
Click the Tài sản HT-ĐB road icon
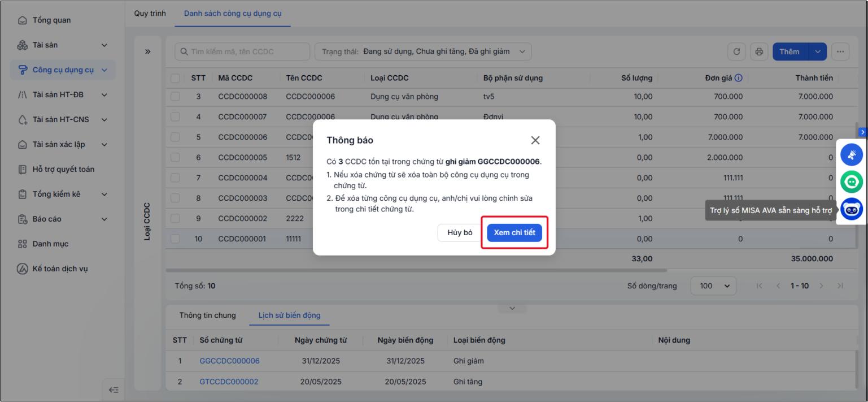(23, 95)
